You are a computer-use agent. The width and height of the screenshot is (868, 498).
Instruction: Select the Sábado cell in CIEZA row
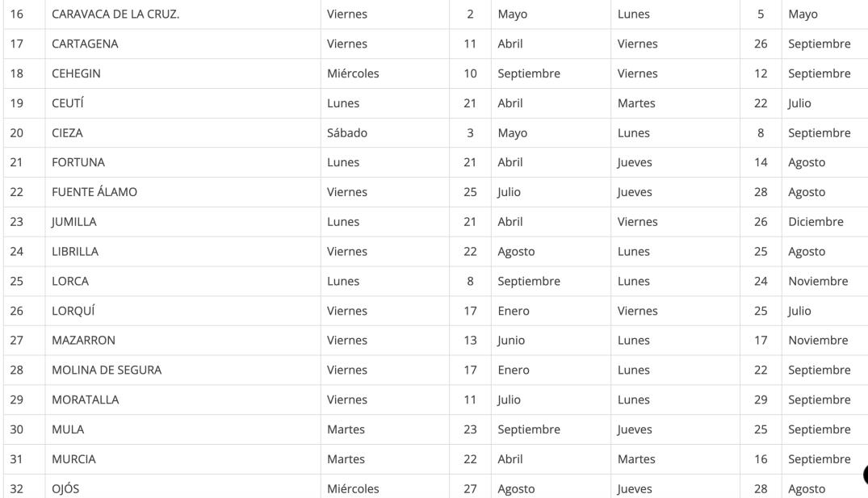[347, 133]
